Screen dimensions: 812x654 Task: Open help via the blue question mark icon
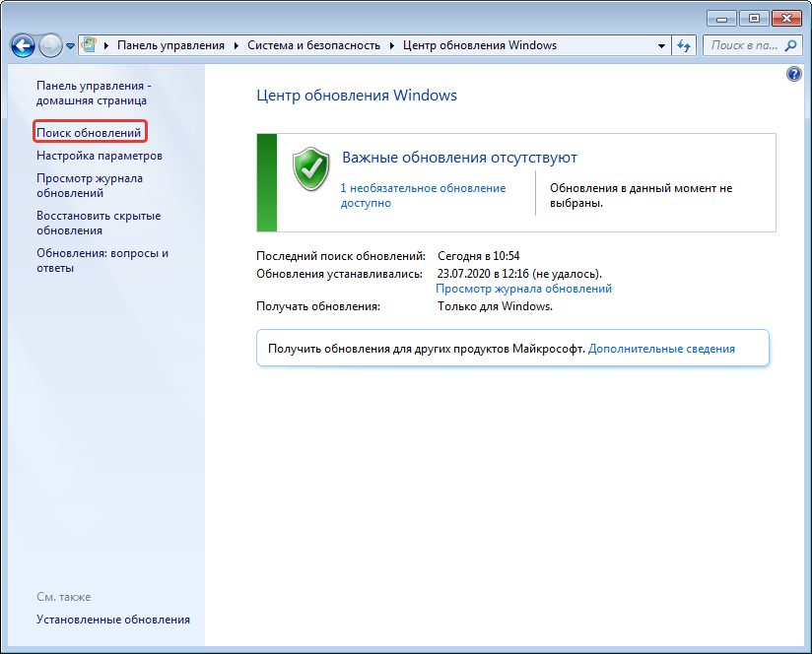point(794,75)
